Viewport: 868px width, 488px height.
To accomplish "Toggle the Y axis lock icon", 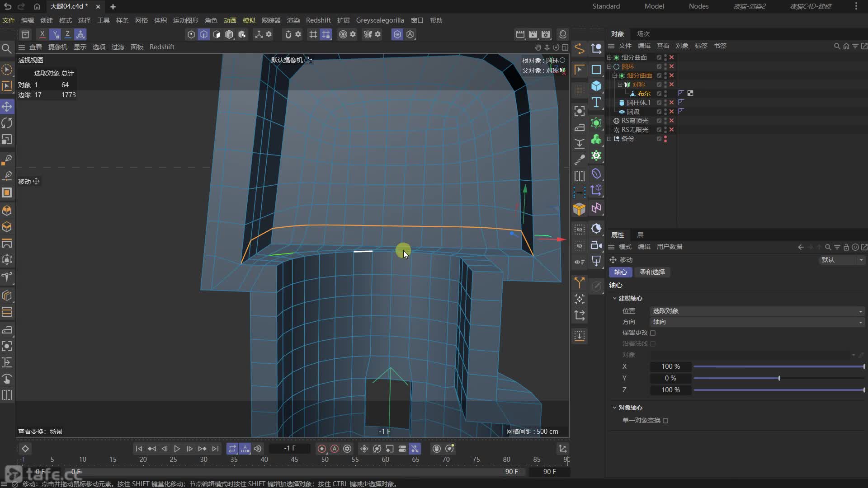I will click(55, 34).
